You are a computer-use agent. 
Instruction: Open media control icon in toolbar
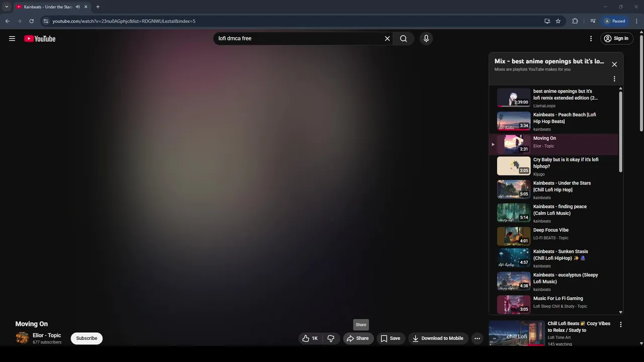click(x=593, y=21)
